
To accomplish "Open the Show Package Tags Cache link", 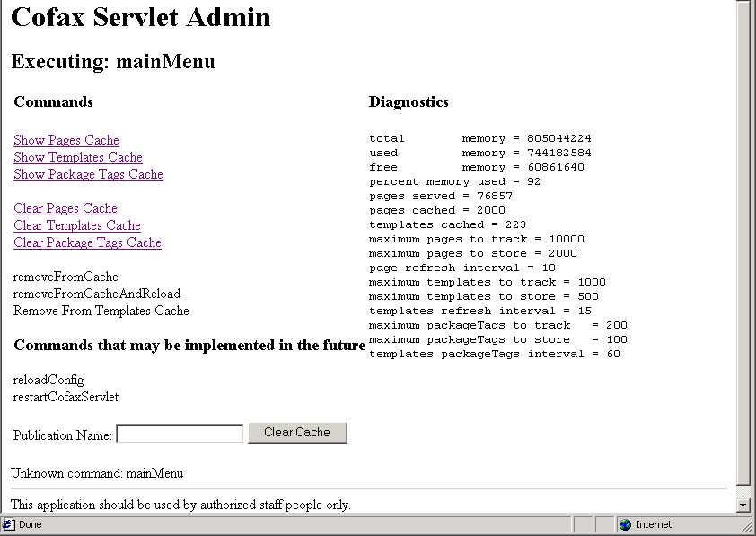I will point(88,174).
